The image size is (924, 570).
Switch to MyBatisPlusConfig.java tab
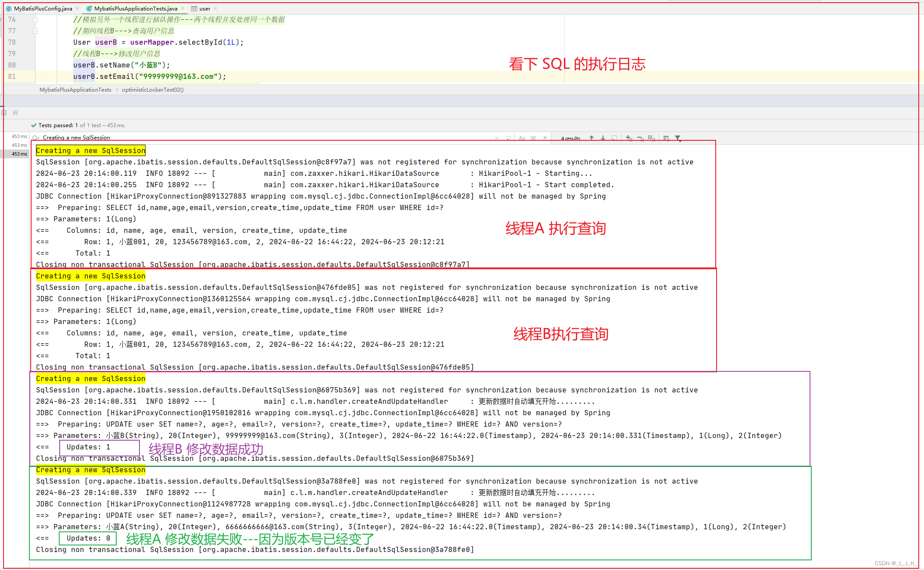pyautogui.click(x=43, y=8)
